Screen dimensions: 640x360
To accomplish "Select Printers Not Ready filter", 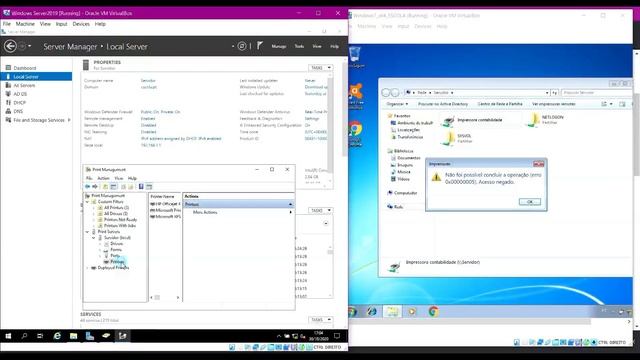I will click(117, 220).
